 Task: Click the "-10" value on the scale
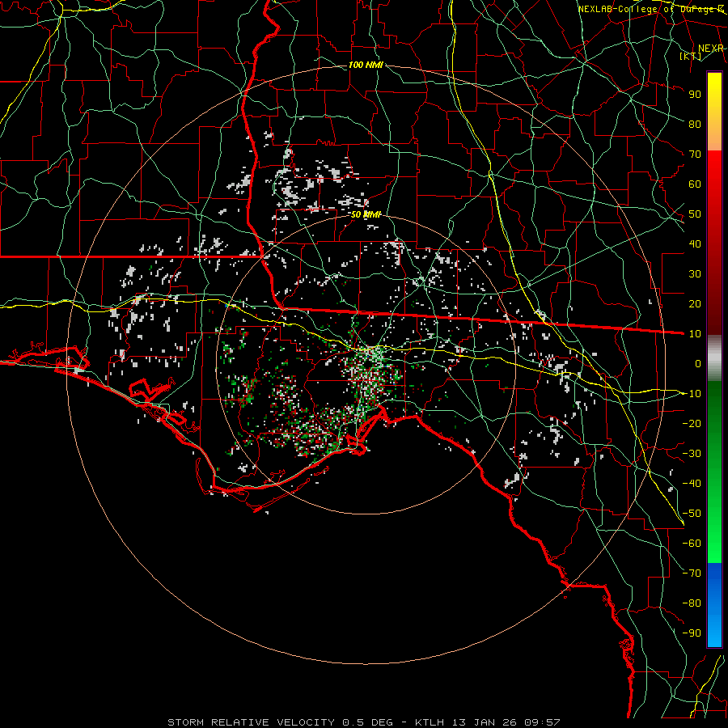(692, 394)
